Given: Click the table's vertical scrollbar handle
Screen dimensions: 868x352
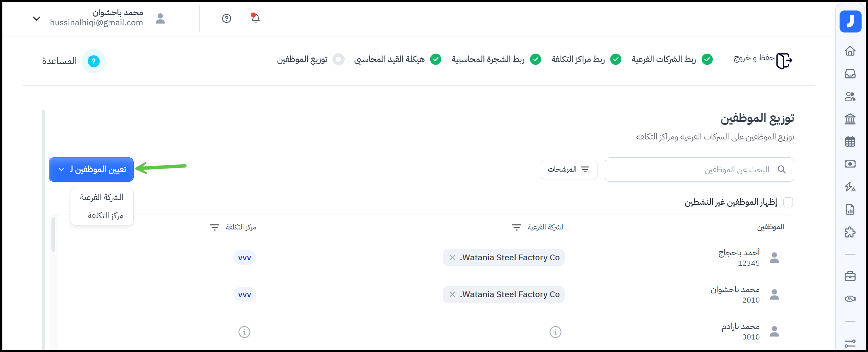Looking at the screenshot, I should (x=53, y=234).
